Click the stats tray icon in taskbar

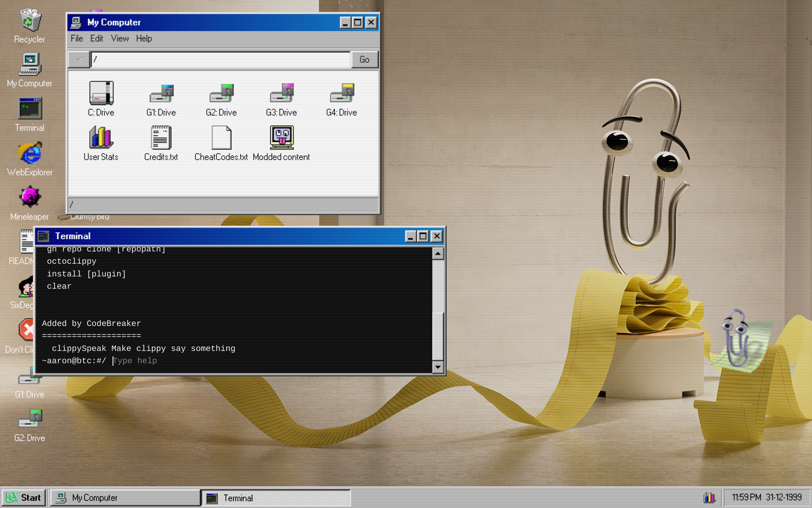pos(709,497)
